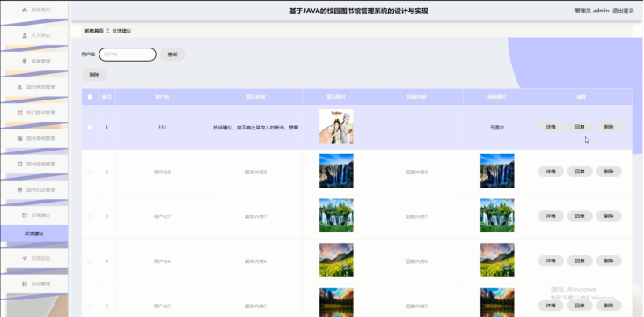Open 个人中心 via its person icon
Viewport: 644px width, 317px height.
pos(25,36)
